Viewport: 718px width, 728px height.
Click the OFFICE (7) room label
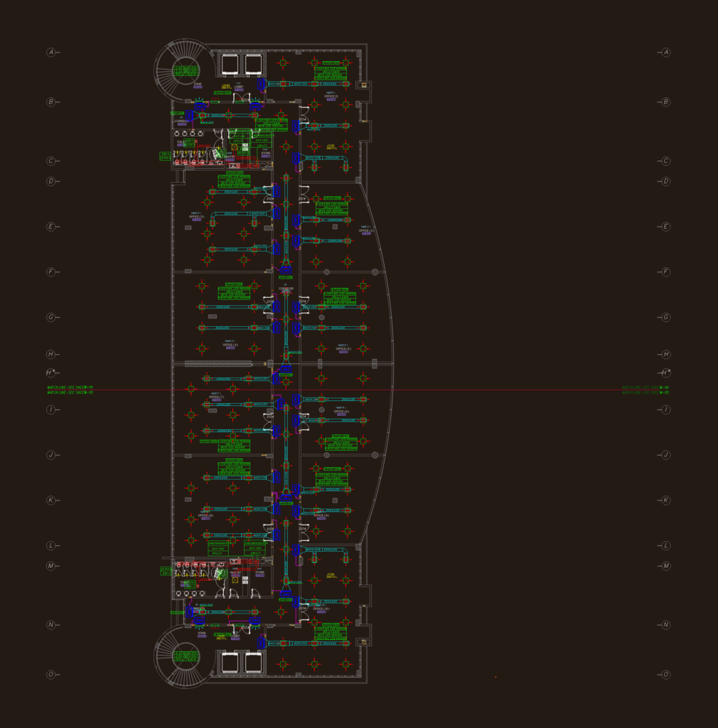coord(216,397)
